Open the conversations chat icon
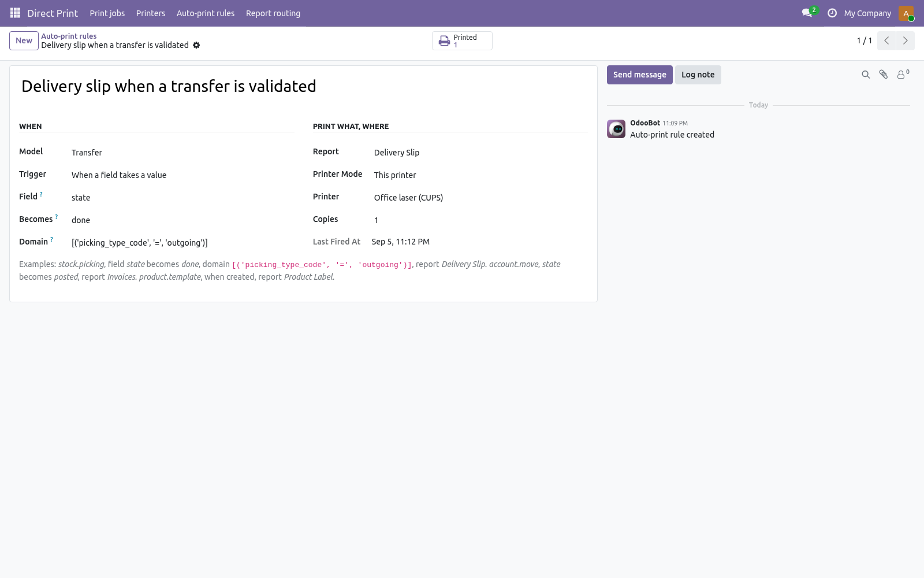This screenshot has height=578, width=924. [x=807, y=13]
